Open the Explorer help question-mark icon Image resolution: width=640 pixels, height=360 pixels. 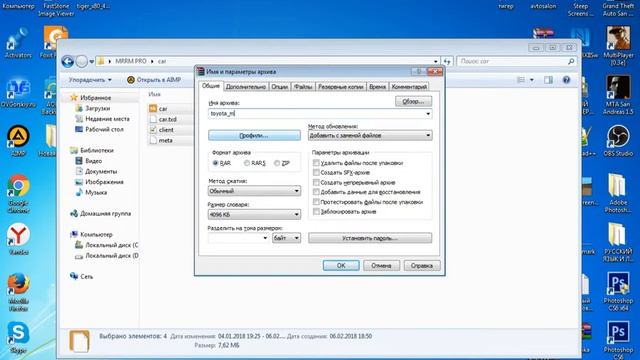pos(566,80)
